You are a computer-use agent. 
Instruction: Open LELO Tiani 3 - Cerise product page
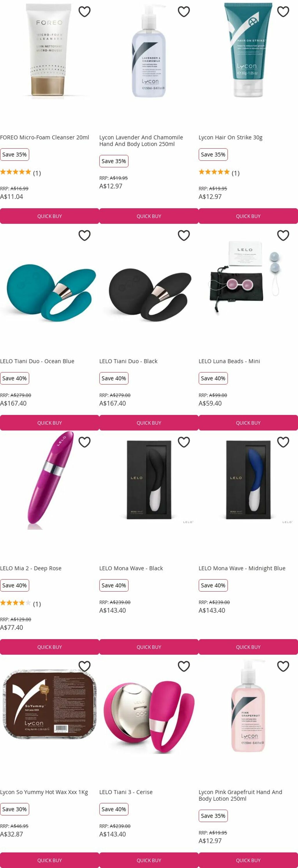click(126, 792)
